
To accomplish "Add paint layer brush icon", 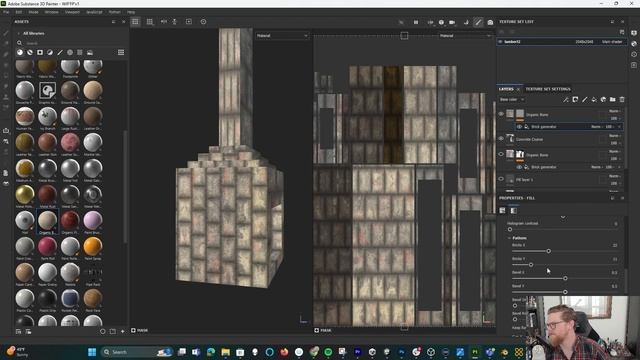I will coord(584,100).
